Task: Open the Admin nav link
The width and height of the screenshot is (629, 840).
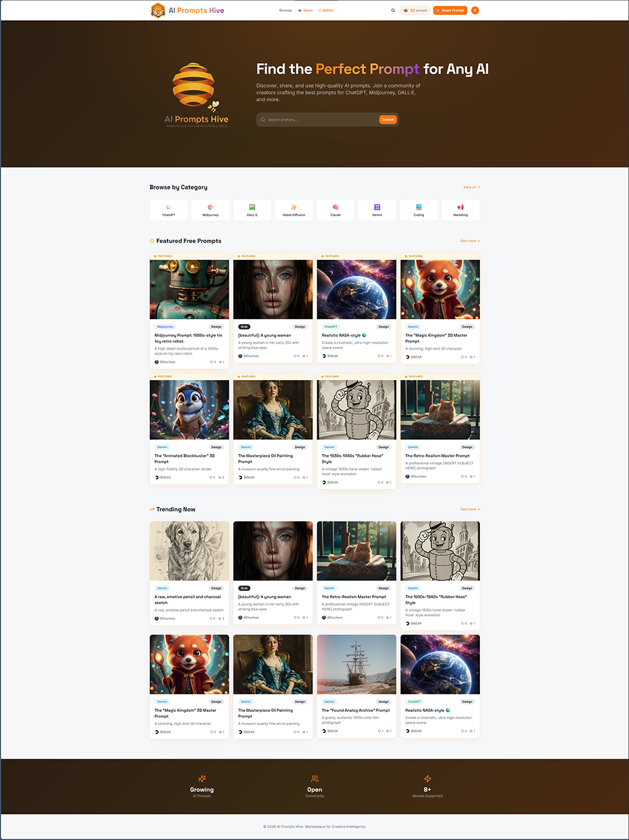Action: [x=326, y=10]
